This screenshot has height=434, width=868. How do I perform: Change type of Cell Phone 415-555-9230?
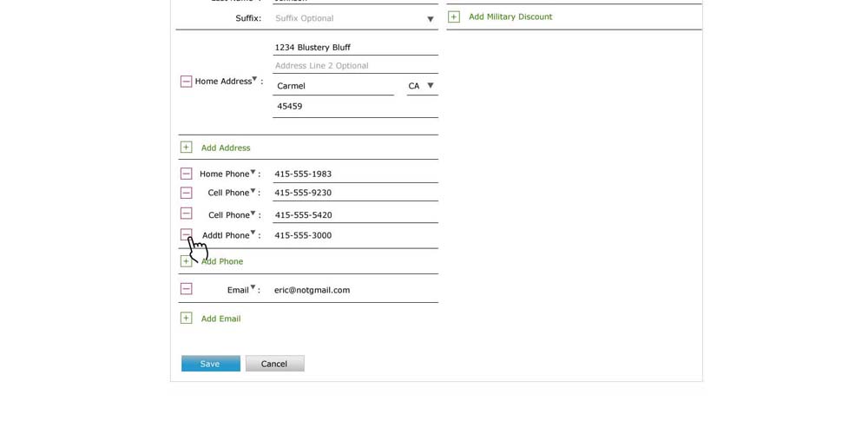253,190
